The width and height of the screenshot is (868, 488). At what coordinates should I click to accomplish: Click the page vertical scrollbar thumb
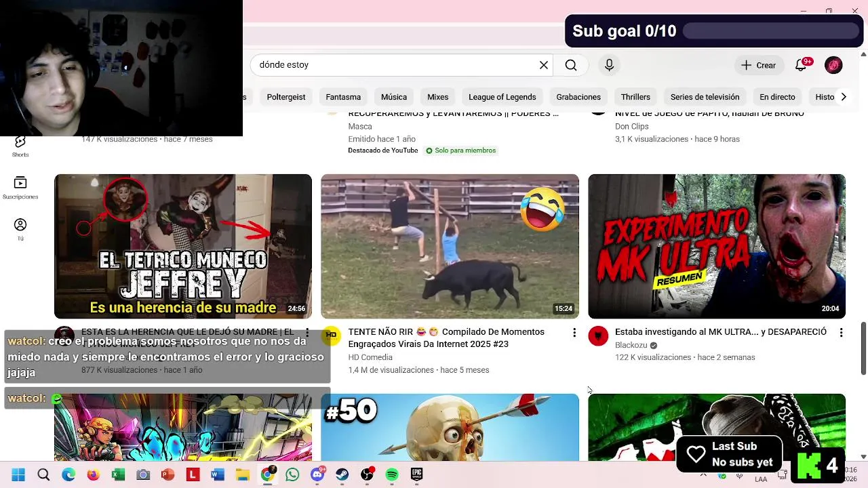[863, 348]
